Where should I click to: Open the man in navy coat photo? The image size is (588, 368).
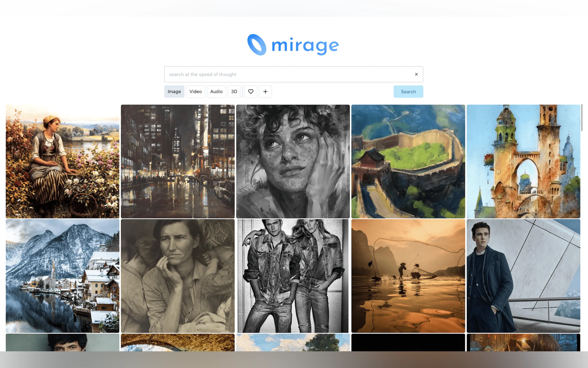523,276
